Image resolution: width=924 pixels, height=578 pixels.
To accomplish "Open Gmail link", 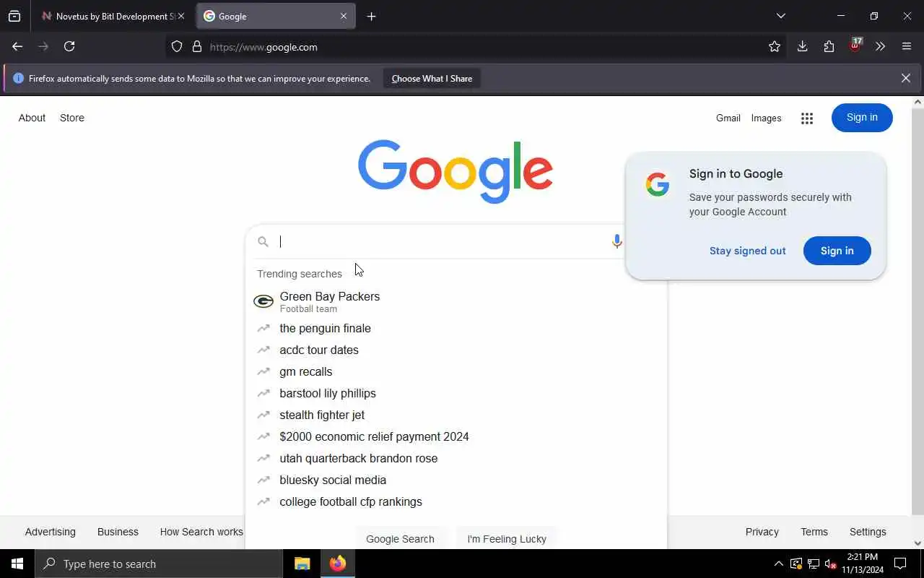I will point(728,118).
